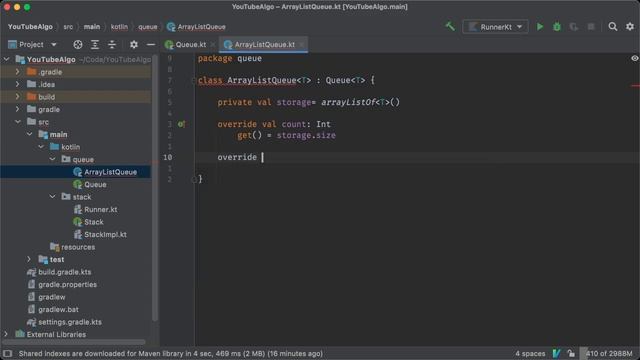Collapse the src folder
Viewport: 640px width, 360px height.
tap(18, 122)
